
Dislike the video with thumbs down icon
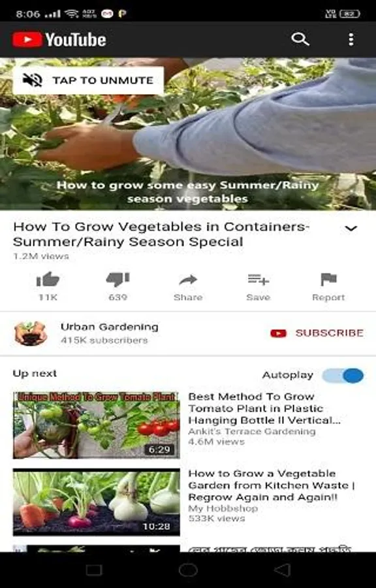[117, 280]
